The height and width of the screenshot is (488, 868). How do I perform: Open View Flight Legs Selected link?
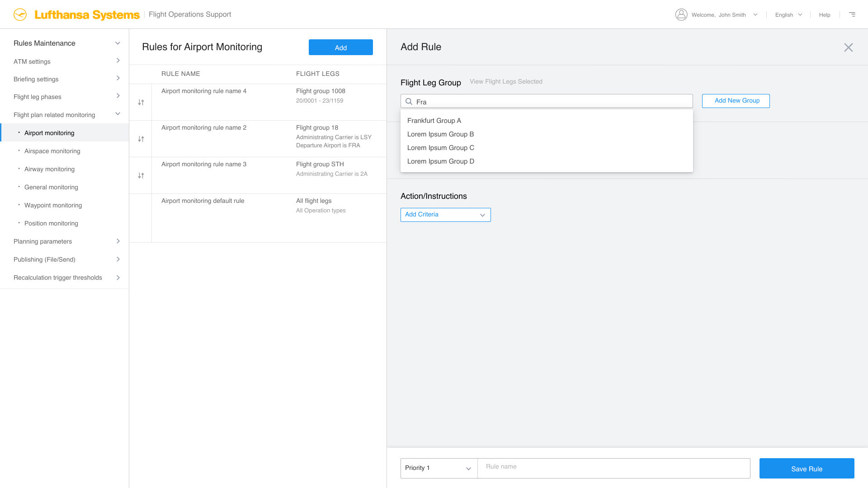pyautogui.click(x=506, y=82)
